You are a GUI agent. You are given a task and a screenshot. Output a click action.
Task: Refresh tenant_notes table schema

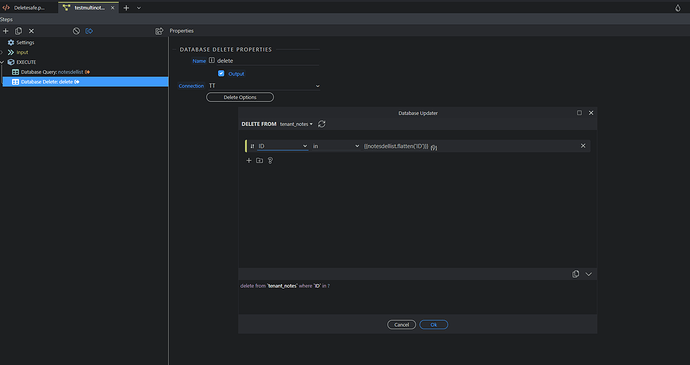(322, 124)
